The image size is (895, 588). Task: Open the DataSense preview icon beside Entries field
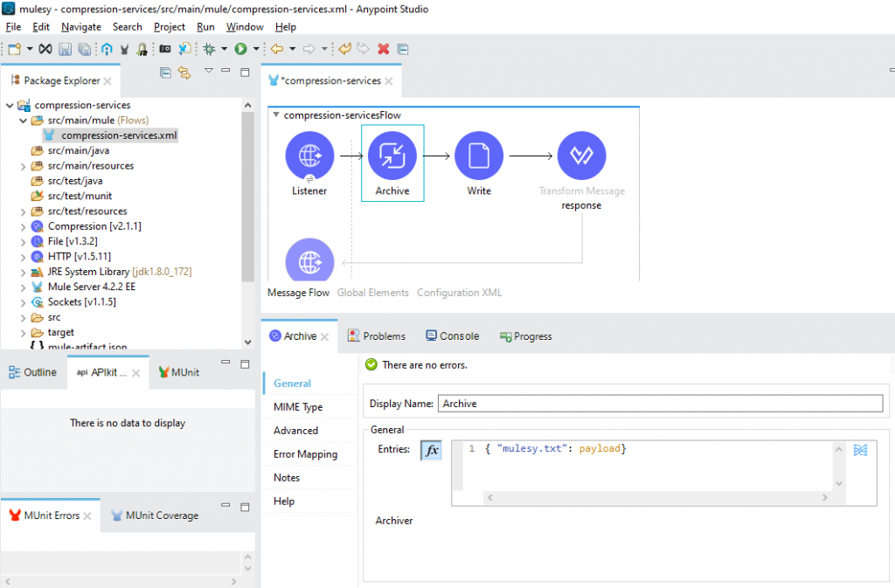click(x=859, y=449)
